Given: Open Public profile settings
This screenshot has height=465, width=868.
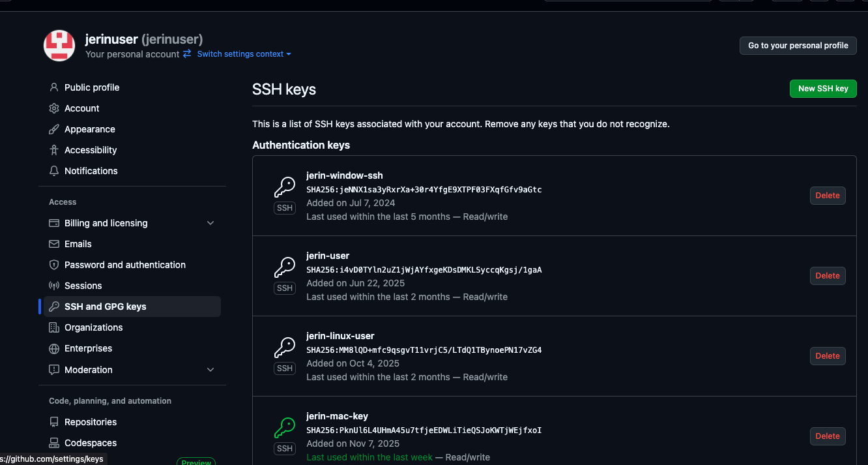Looking at the screenshot, I should 91,87.
